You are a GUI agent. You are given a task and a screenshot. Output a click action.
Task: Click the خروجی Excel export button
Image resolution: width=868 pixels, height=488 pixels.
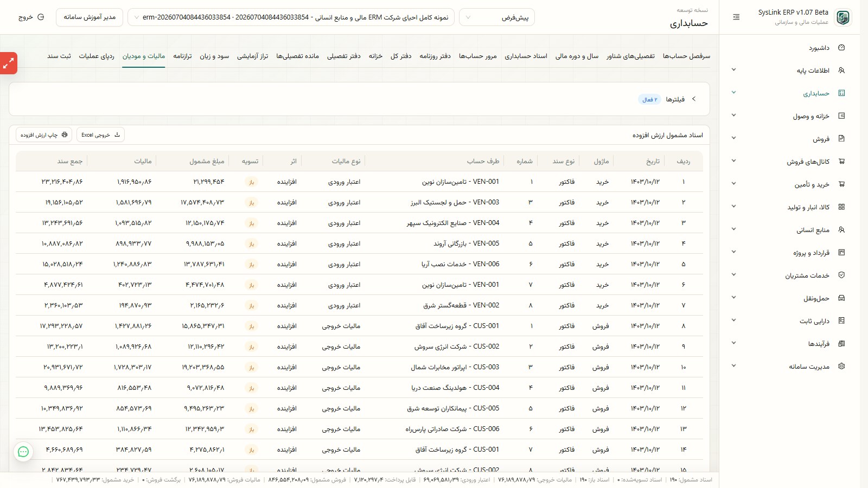click(100, 134)
